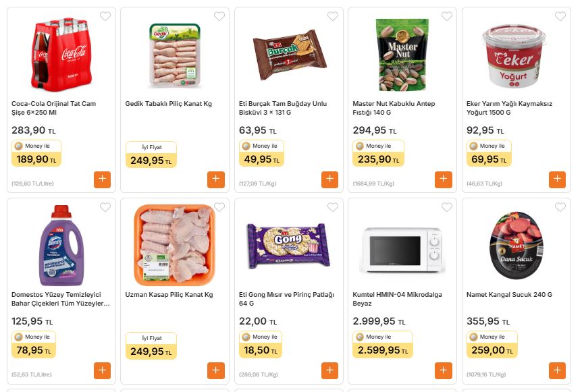Screen dimensions: 584x392
Task: Click plus button for Eti Burçak biscuits
Action: tap(329, 179)
